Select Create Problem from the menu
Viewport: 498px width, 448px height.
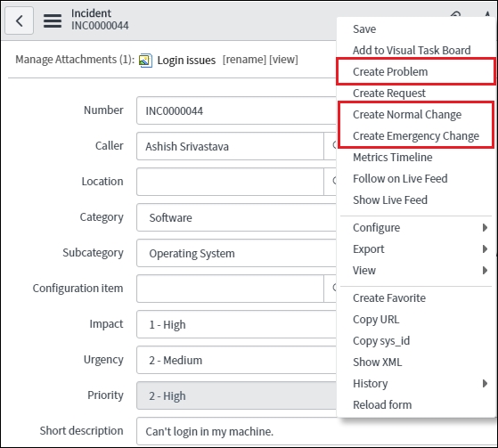point(390,72)
